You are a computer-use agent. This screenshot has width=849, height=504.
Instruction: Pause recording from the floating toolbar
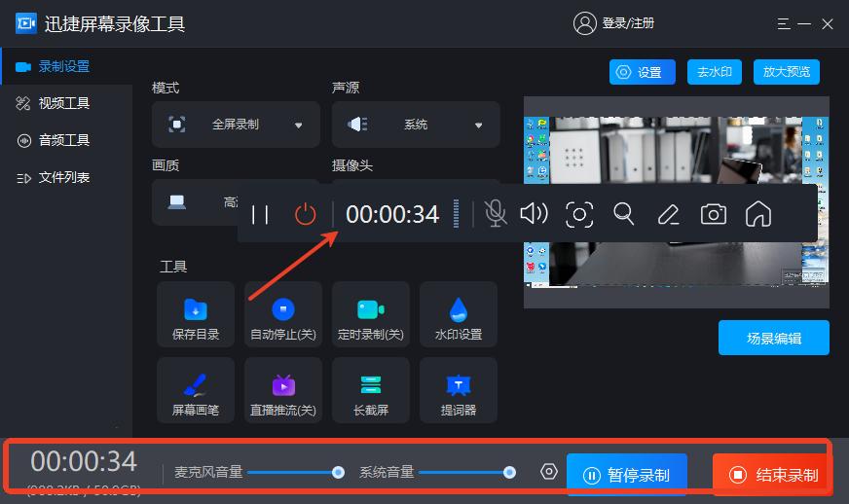pos(260,214)
